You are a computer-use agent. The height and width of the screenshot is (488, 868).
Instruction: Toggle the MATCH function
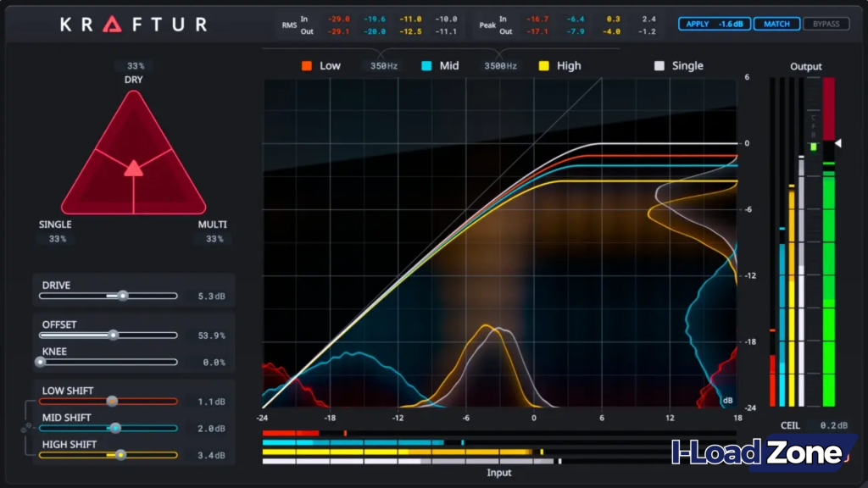point(776,24)
